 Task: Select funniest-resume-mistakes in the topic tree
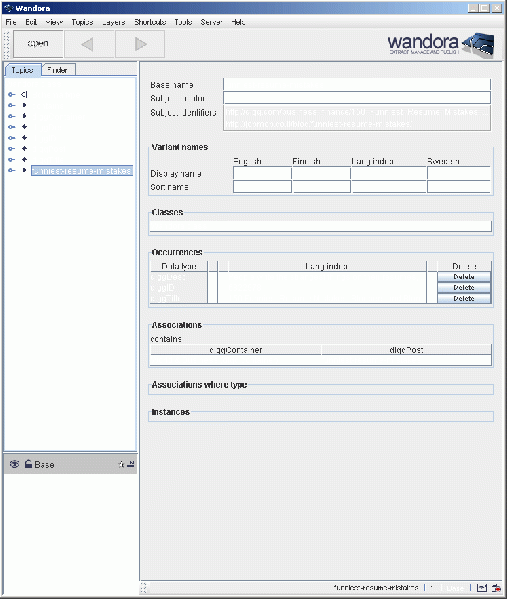pyautogui.click(x=82, y=171)
